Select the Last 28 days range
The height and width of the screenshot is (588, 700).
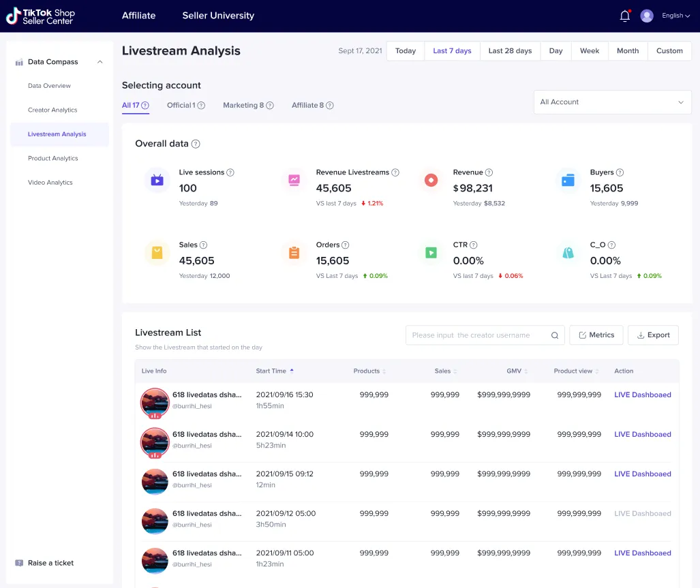click(510, 51)
